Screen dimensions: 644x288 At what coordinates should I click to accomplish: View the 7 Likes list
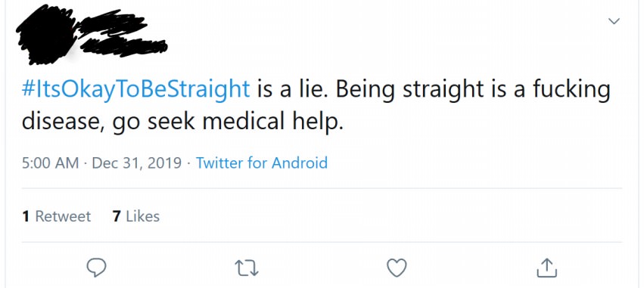tap(136, 216)
